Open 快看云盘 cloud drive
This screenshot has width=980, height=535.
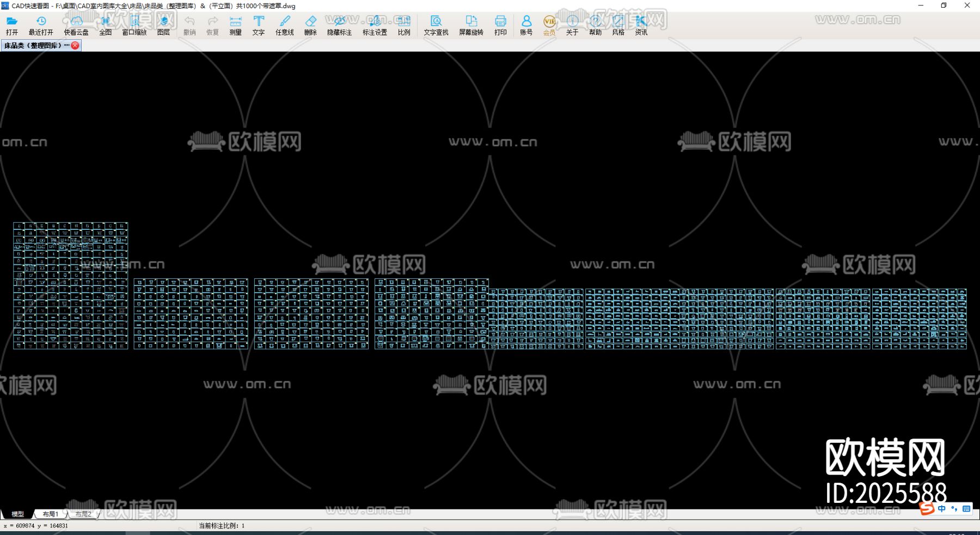76,25
